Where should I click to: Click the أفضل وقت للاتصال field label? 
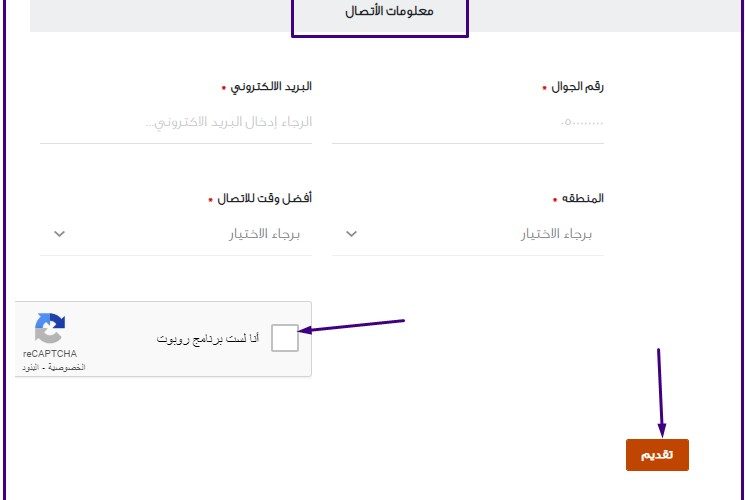click(265, 198)
